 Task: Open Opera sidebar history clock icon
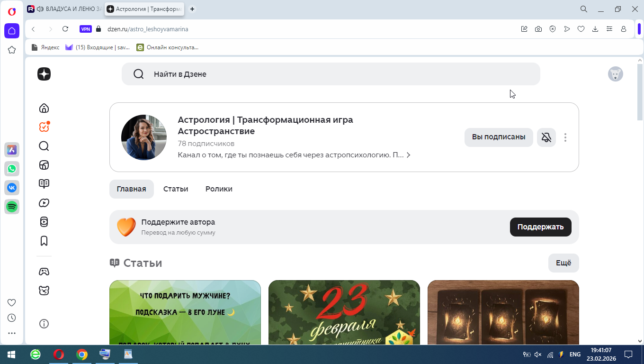(x=12, y=318)
